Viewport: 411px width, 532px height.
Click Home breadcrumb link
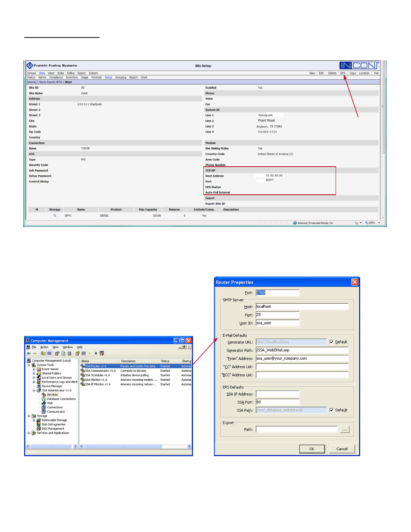(32, 82)
